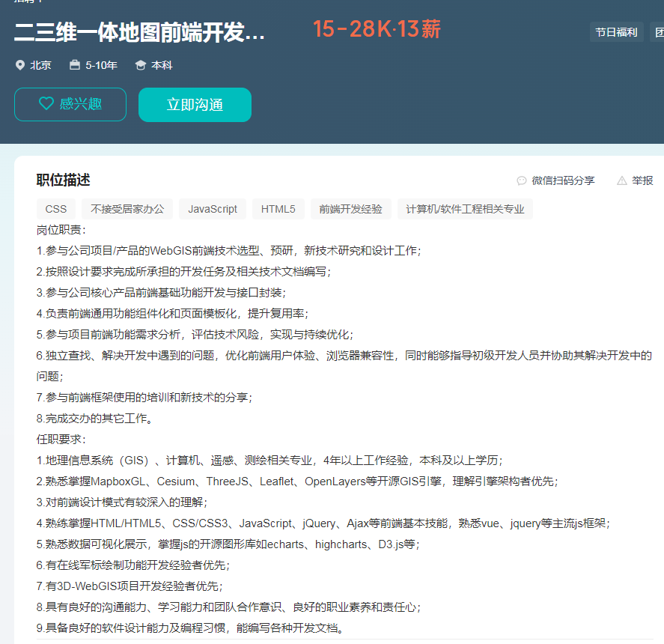Click line 8.完成交办的其它工作

(95, 419)
